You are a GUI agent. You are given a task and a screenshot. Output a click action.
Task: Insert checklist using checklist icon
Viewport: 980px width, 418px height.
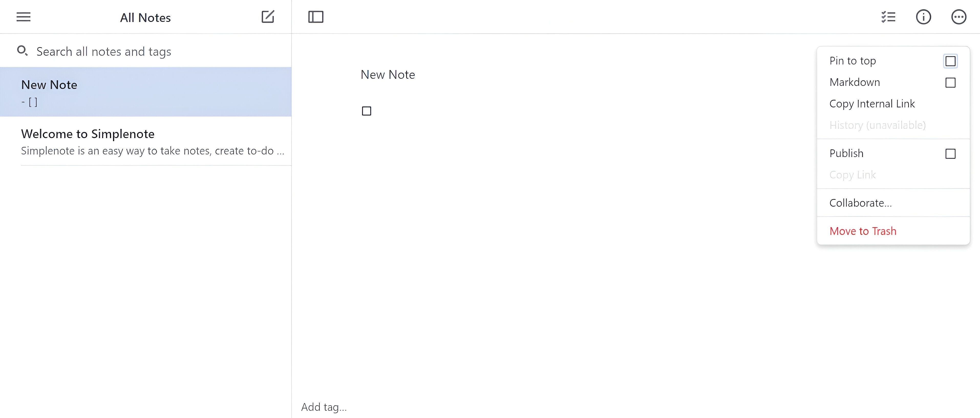[x=888, y=17]
